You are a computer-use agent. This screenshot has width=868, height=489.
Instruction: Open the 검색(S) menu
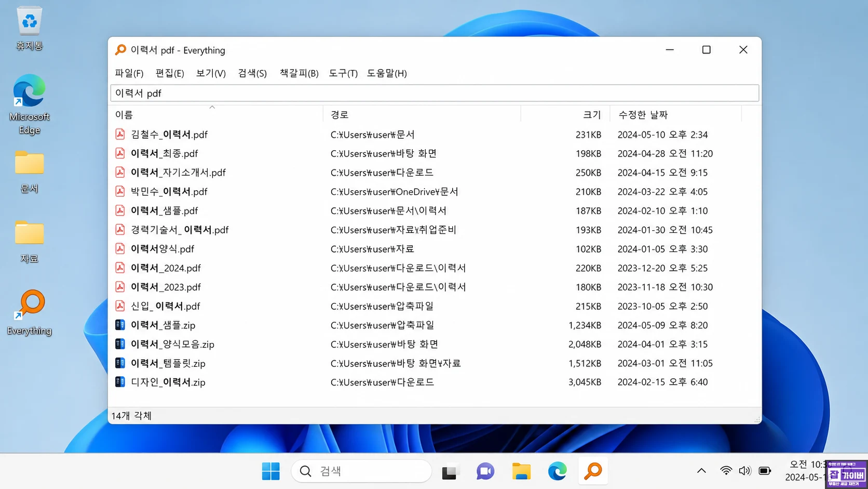click(252, 73)
